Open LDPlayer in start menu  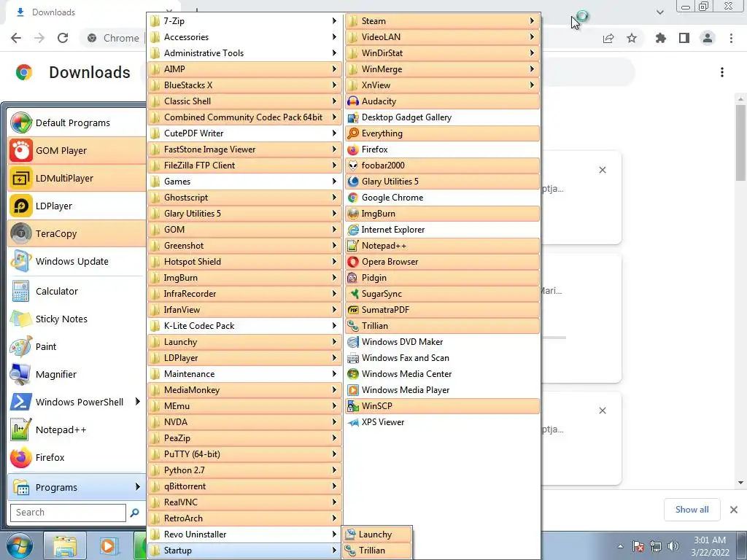(x=77, y=206)
